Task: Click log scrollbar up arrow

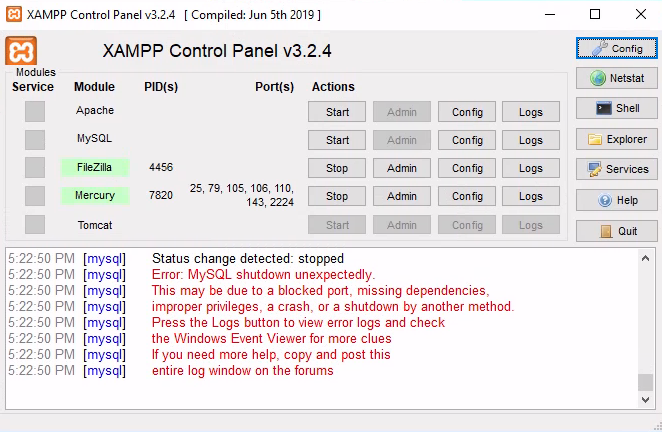Action: coord(645,258)
